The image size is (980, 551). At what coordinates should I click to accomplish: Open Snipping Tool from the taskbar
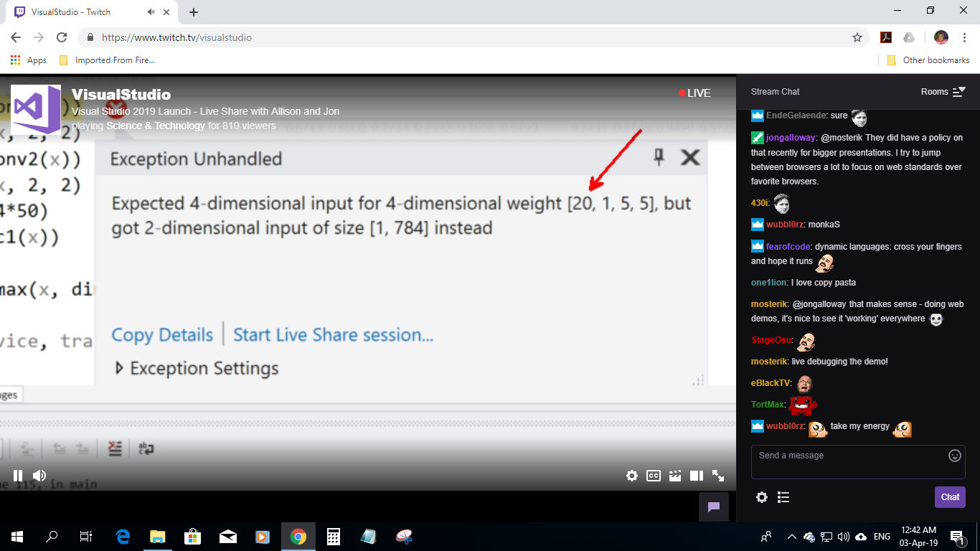tap(403, 536)
